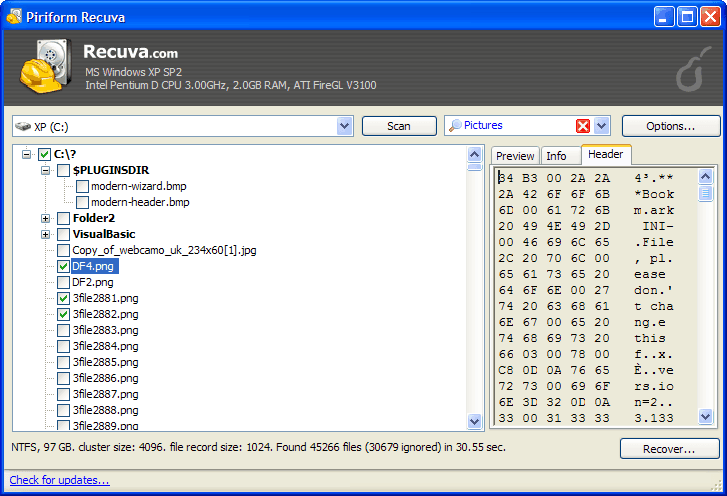The height and width of the screenshot is (496, 727).
Task: Collapse the $PLUGINSDIR tree node
Action: coord(46,171)
